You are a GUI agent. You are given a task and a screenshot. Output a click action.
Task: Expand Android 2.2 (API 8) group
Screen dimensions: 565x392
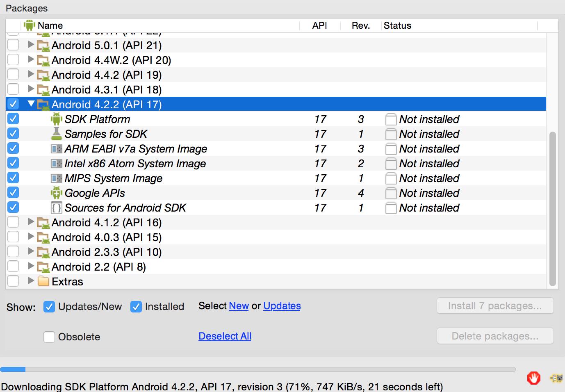point(31,266)
